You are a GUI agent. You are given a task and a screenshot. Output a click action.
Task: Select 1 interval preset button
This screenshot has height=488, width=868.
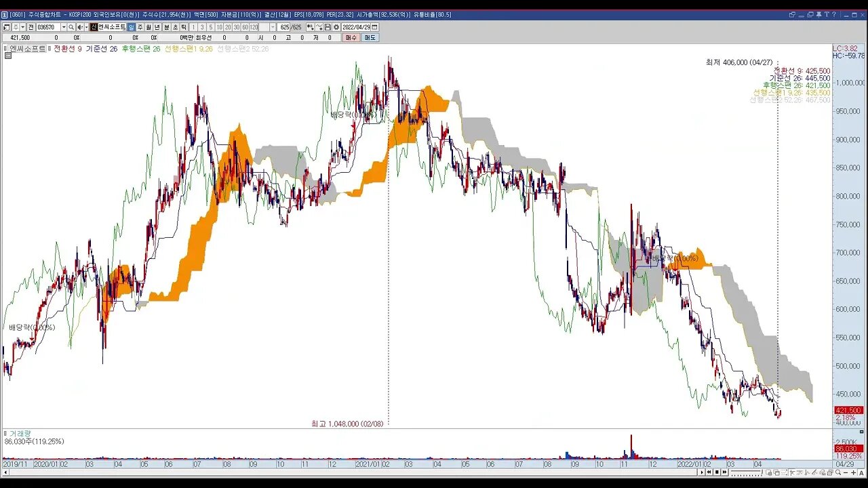(x=193, y=27)
